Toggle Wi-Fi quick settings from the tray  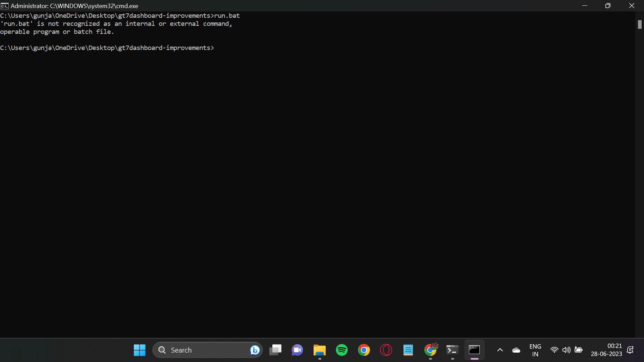click(x=554, y=350)
